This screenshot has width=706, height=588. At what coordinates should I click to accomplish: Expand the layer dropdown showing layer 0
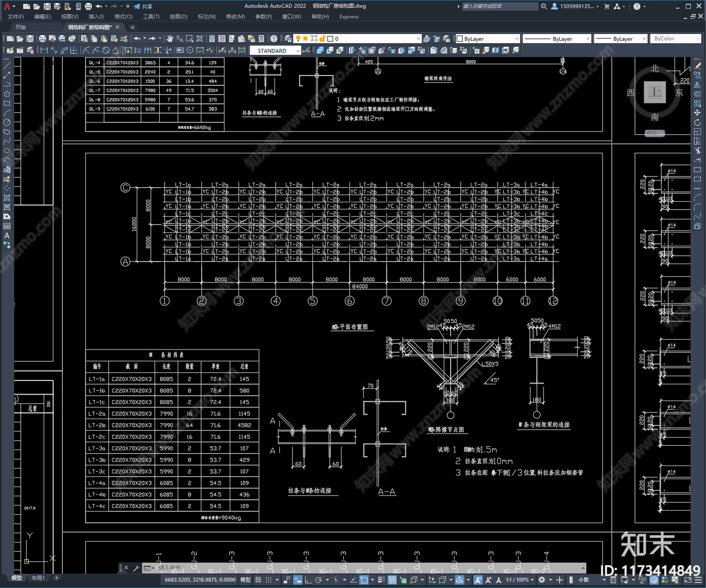(x=418, y=39)
